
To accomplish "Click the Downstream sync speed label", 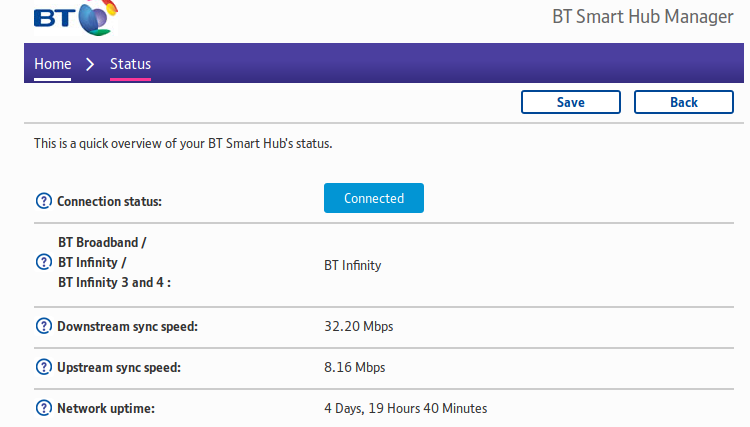I will [x=127, y=326].
